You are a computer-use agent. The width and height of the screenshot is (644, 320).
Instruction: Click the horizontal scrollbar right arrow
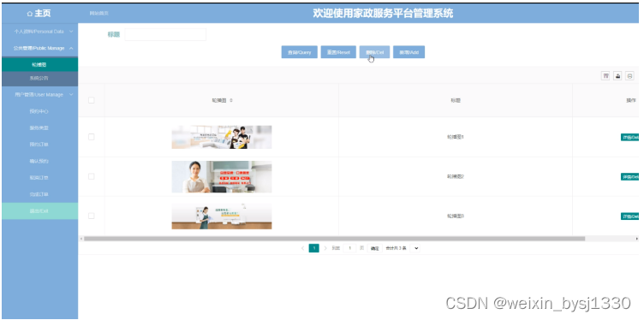[637, 239]
